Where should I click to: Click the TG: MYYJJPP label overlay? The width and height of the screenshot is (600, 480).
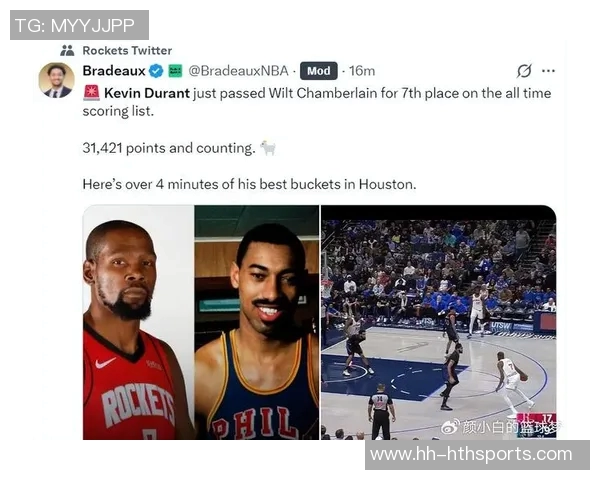79,25
